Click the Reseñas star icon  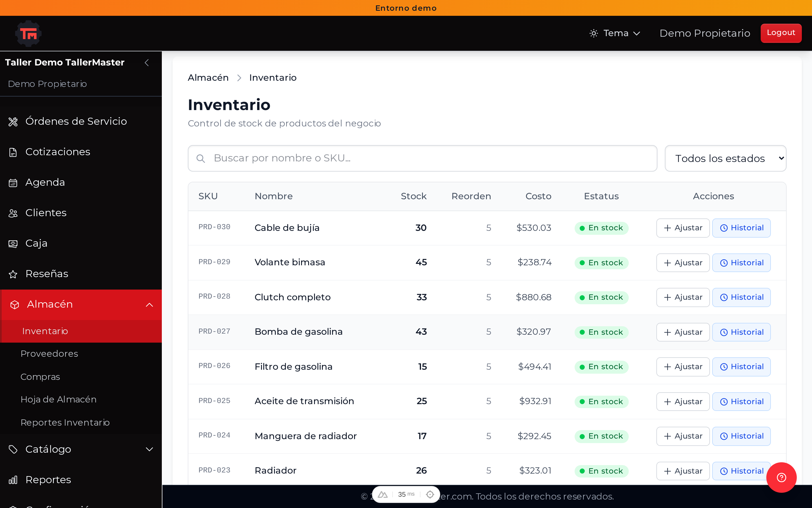tap(13, 275)
